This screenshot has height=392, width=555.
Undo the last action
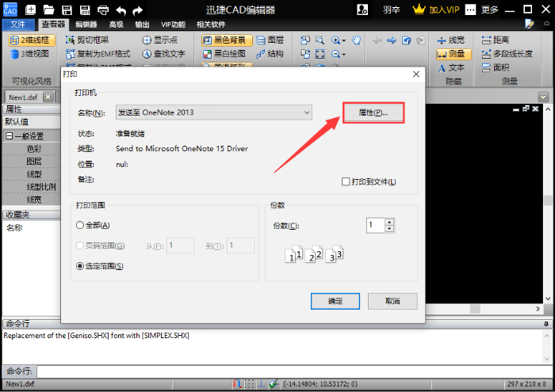click(121, 10)
